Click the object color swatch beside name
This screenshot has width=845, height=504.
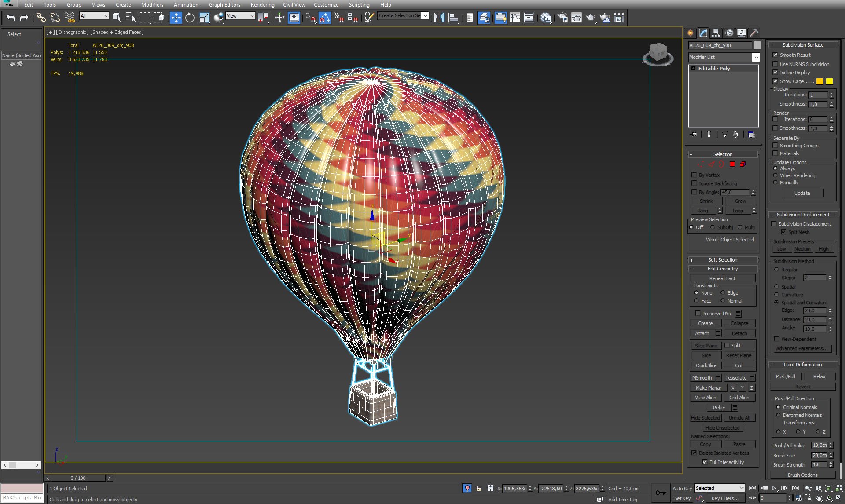pos(757,45)
